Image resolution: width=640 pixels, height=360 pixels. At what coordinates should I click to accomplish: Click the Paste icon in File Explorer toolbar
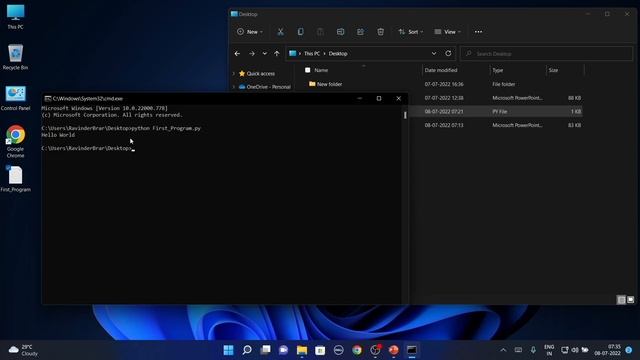coord(320,32)
